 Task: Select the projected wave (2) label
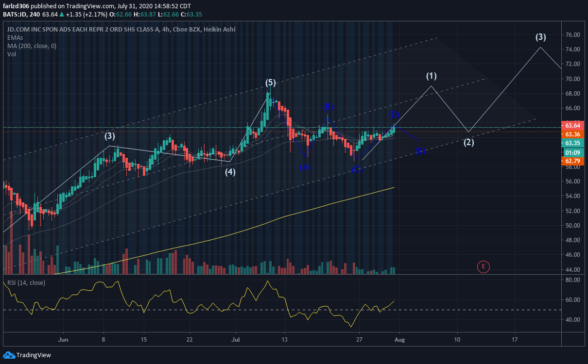pos(468,143)
